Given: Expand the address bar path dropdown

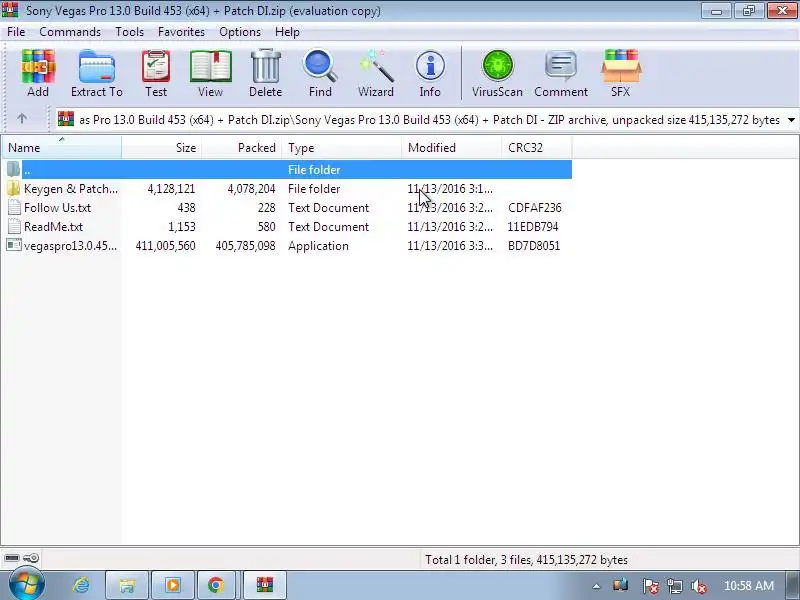Looking at the screenshot, I should tap(791, 120).
